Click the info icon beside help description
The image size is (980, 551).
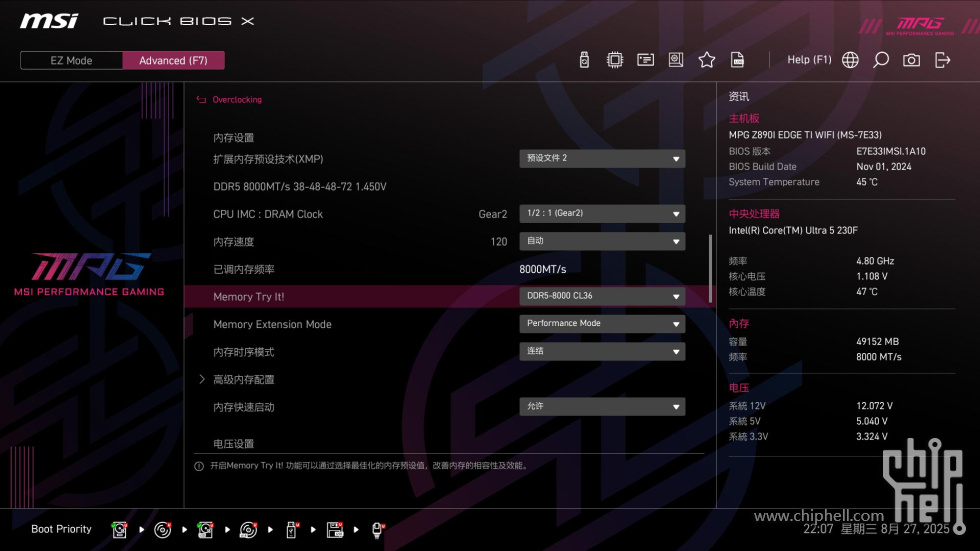199,466
